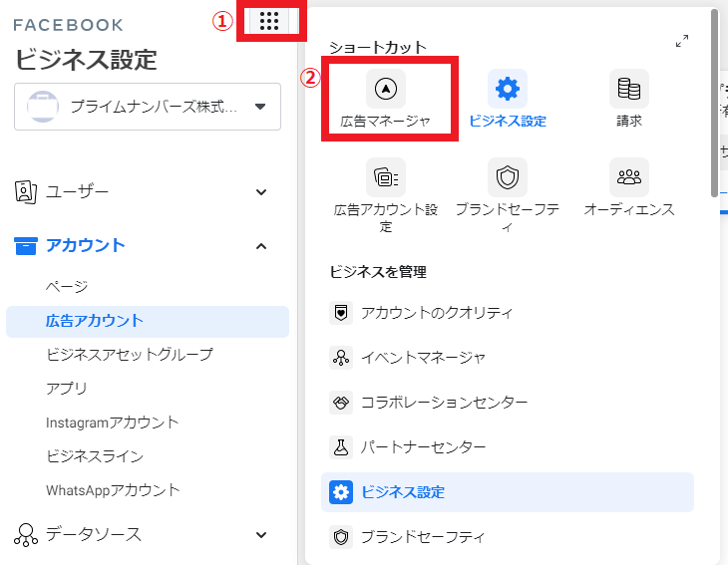The height and width of the screenshot is (565, 728).
Task: Open the nine-dot all tools menu
Action: pyautogui.click(x=269, y=21)
